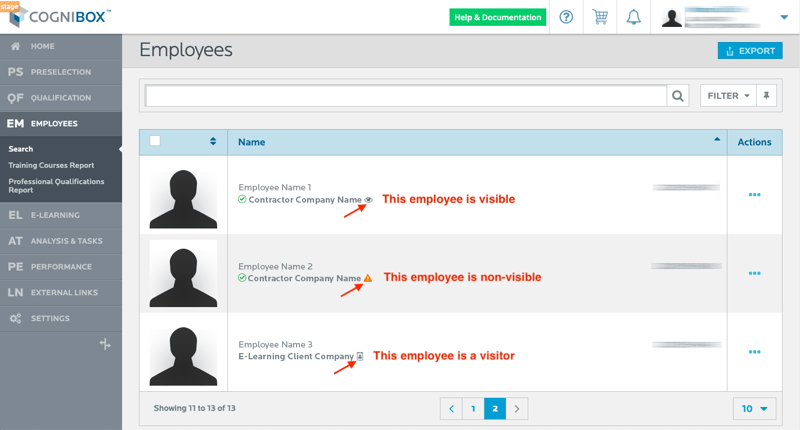Open Employee Name 2 link

click(x=276, y=266)
